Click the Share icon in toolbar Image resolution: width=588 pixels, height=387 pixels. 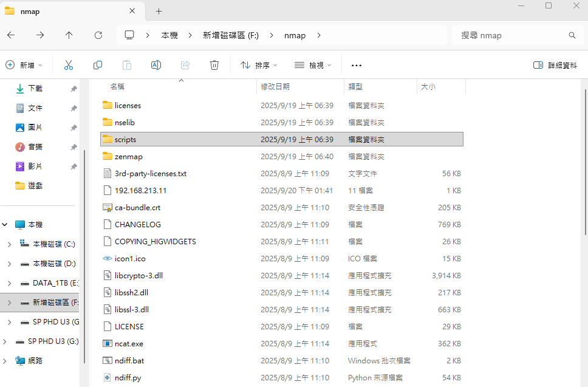click(x=185, y=65)
